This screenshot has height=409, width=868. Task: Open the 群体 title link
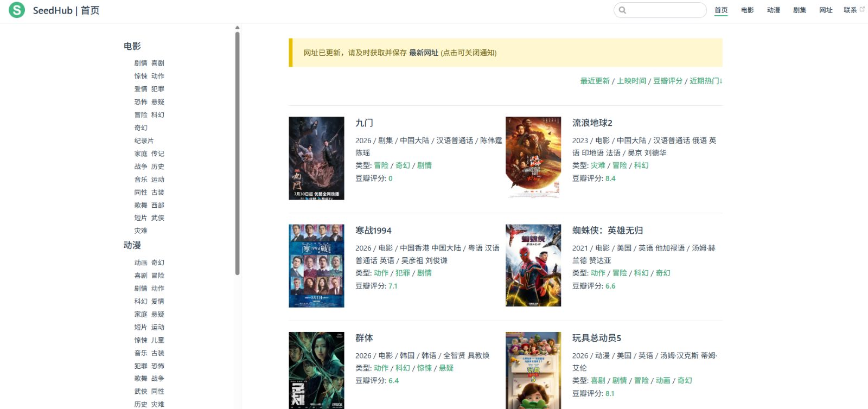pos(364,338)
